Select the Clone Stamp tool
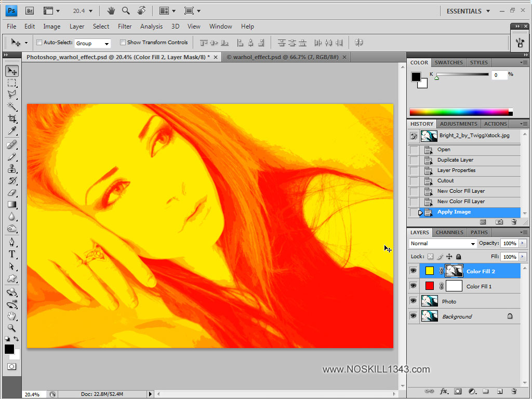 [12, 169]
